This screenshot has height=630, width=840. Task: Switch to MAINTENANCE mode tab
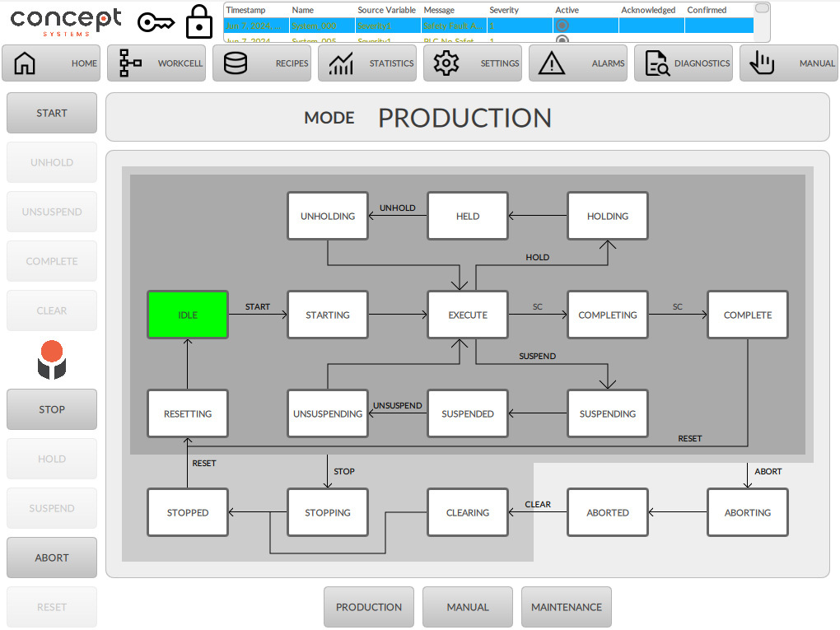(x=567, y=607)
